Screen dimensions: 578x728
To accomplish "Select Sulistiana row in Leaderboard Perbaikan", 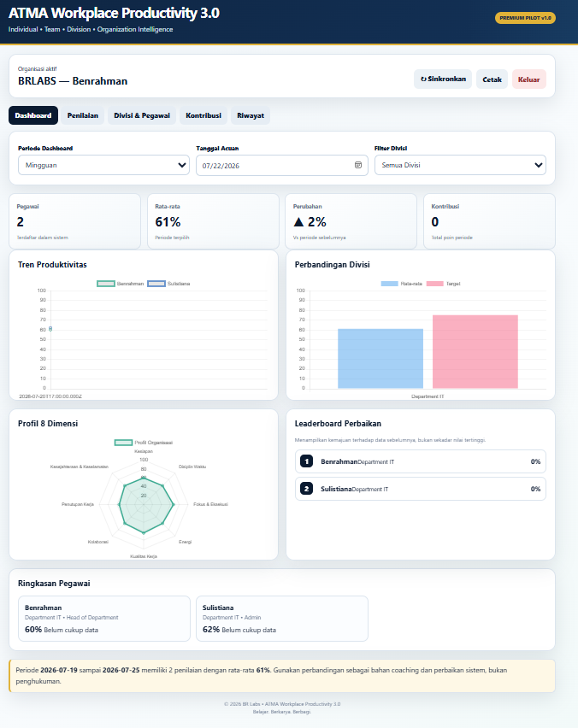I will coord(421,489).
